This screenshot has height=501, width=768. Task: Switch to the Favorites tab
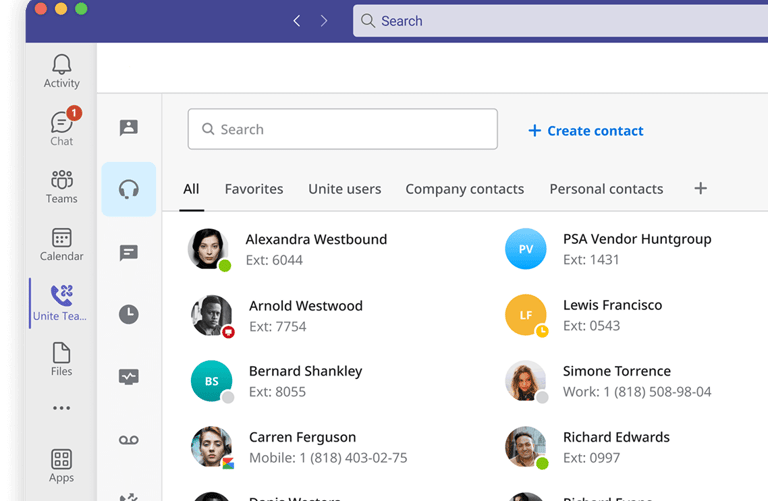[254, 189]
